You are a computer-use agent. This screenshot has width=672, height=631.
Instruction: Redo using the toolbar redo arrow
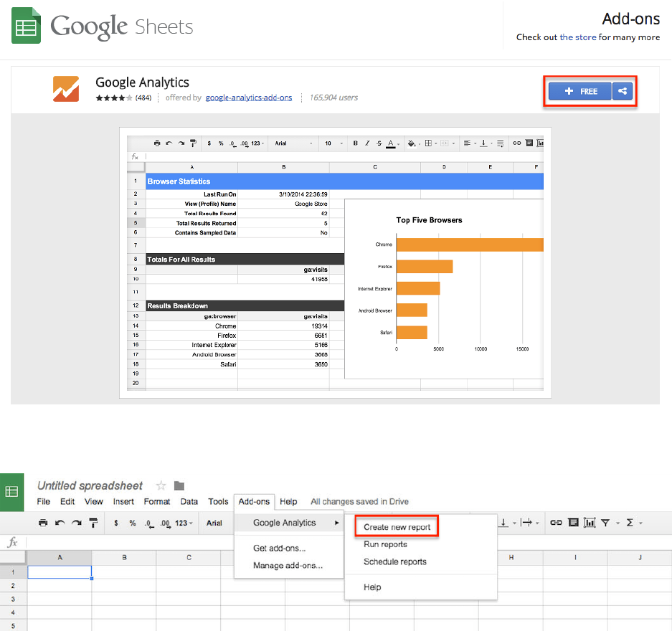pos(77,523)
